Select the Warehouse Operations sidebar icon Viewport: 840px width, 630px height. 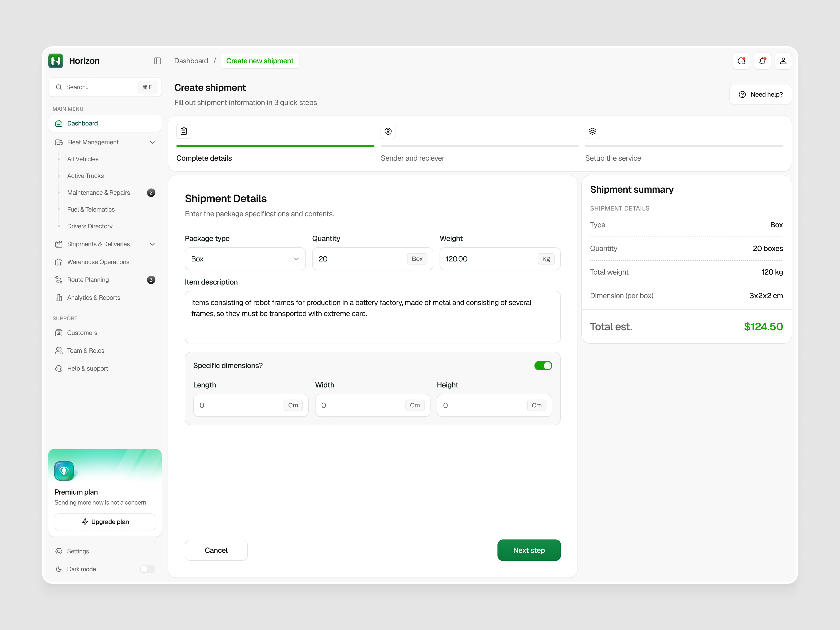59,262
